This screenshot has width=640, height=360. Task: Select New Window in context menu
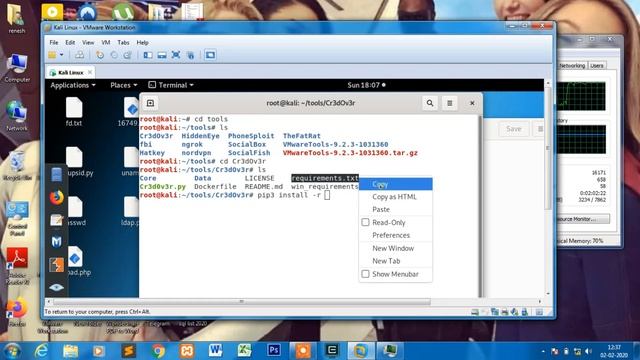click(x=396, y=248)
